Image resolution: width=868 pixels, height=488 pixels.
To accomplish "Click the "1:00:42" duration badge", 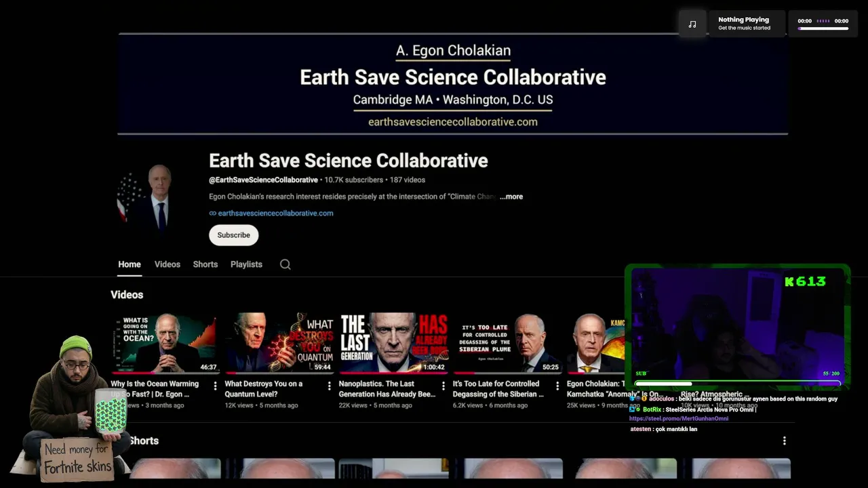I will 434,367.
